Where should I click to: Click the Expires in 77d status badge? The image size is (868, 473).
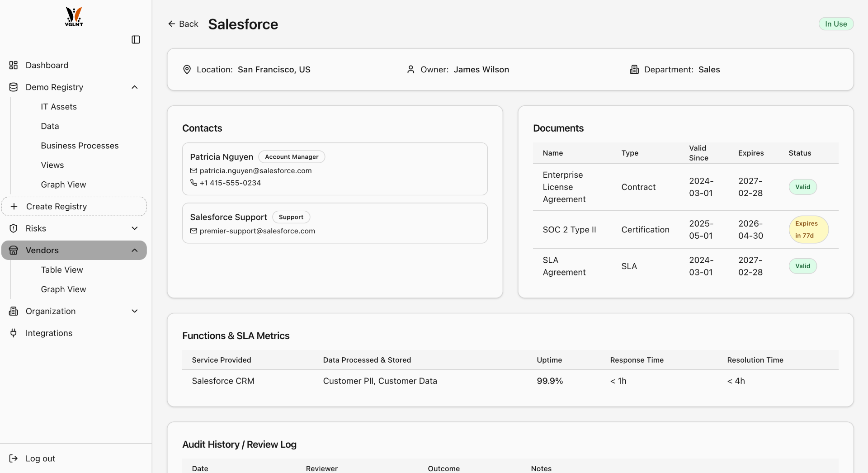tap(808, 229)
